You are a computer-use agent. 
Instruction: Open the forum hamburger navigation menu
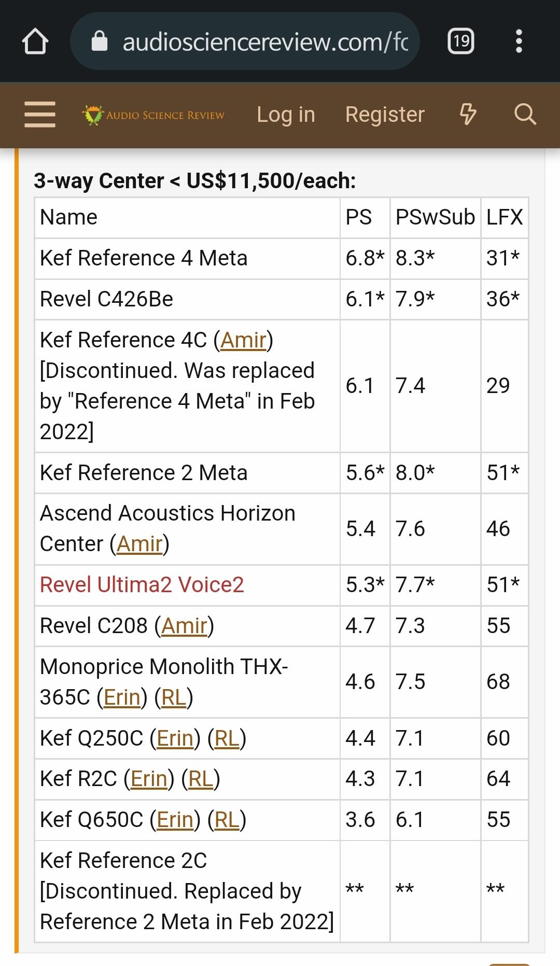pos(40,115)
